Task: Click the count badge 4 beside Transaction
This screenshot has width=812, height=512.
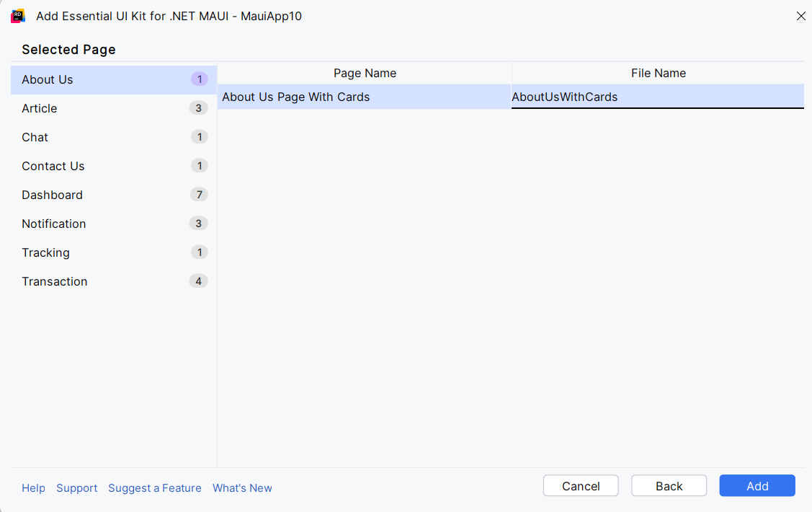Action: coord(198,281)
